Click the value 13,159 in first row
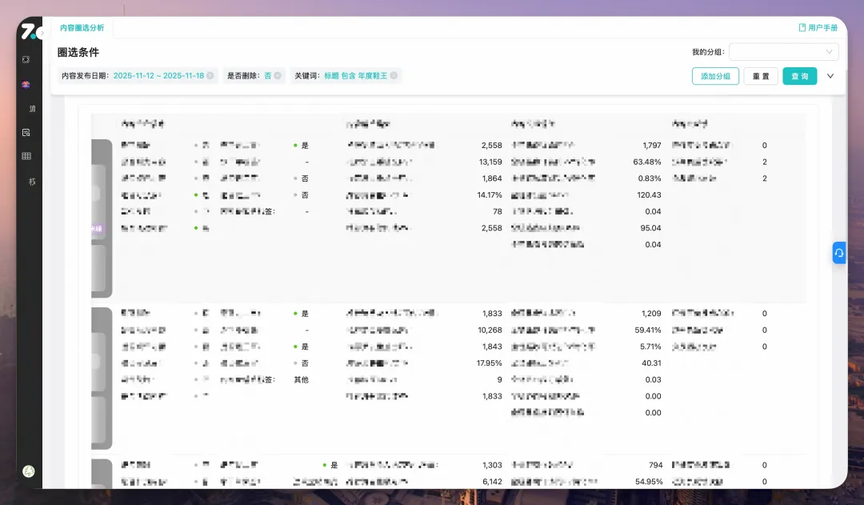The image size is (864, 505). [490, 162]
